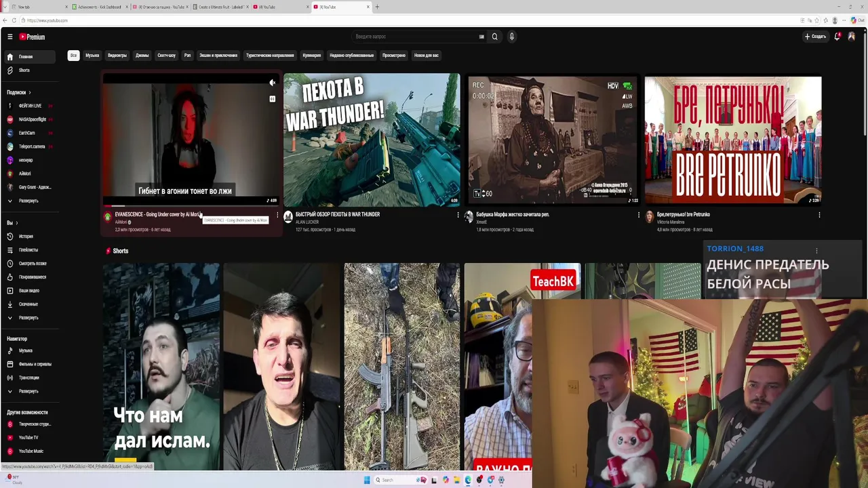Viewport: 868px width, 488px height.
Task: Select the Рэп filter chip
Action: click(187, 56)
